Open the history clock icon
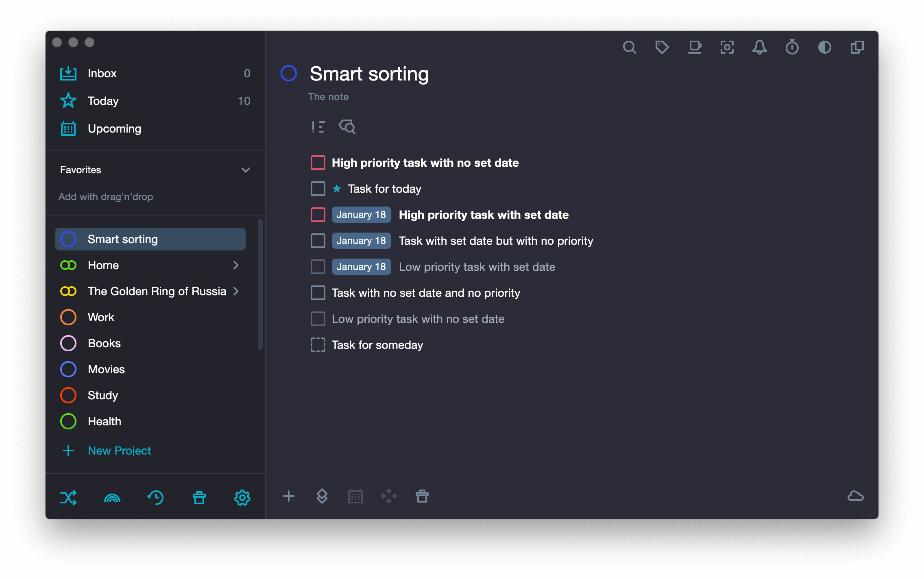The image size is (924, 579). pos(155,497)
